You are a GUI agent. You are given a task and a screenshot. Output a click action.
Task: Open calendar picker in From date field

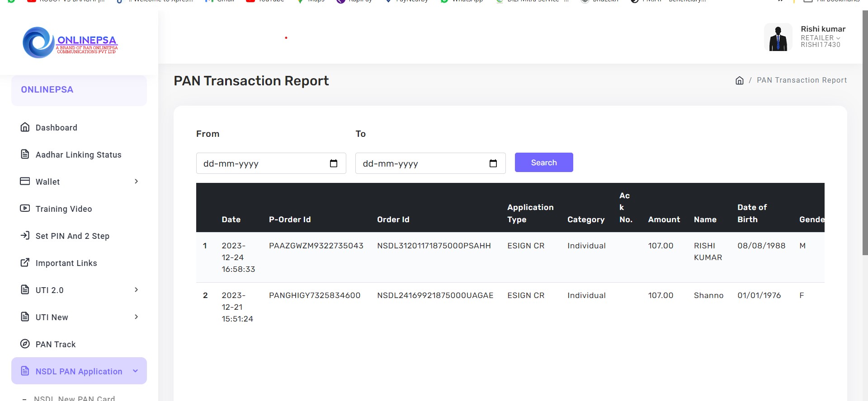[x=334, y=163]
